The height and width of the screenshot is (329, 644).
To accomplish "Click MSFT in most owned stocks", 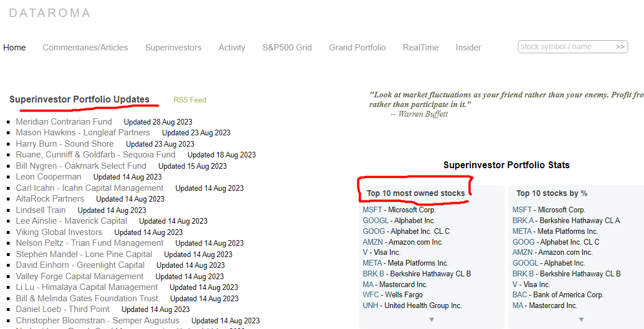I will coord(372,210).
